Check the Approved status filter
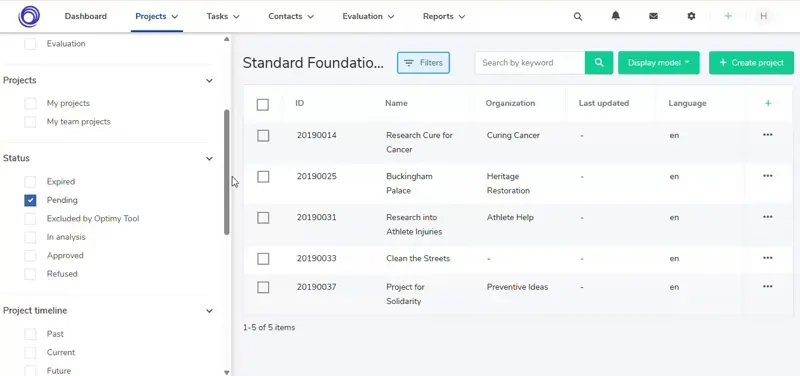 click(31, 255)
